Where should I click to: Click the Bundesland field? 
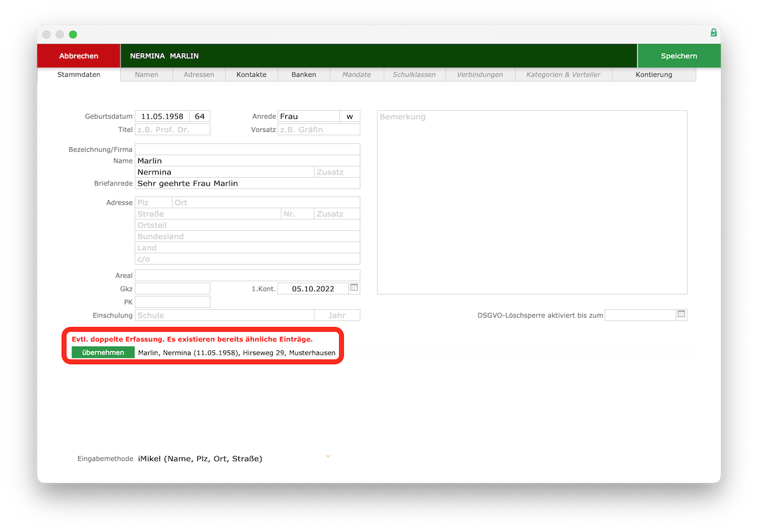pos(248,236)
